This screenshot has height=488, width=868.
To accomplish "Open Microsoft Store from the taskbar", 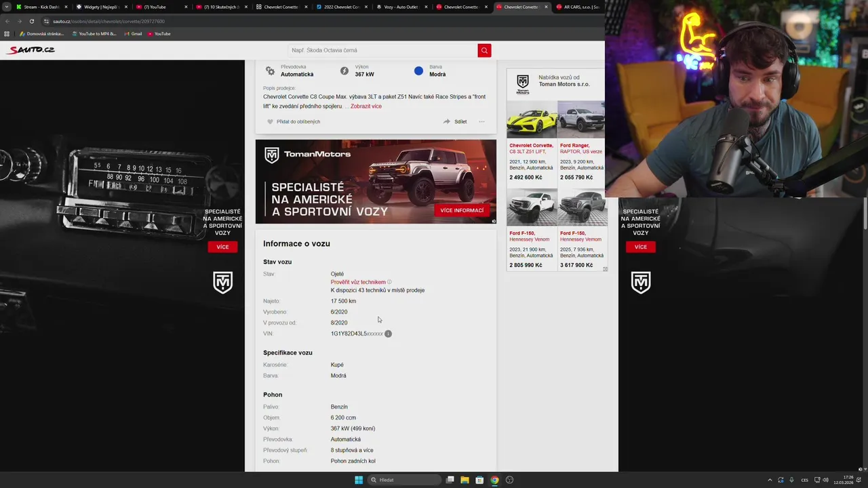I will pyautogui.click(x=479, y=480).
